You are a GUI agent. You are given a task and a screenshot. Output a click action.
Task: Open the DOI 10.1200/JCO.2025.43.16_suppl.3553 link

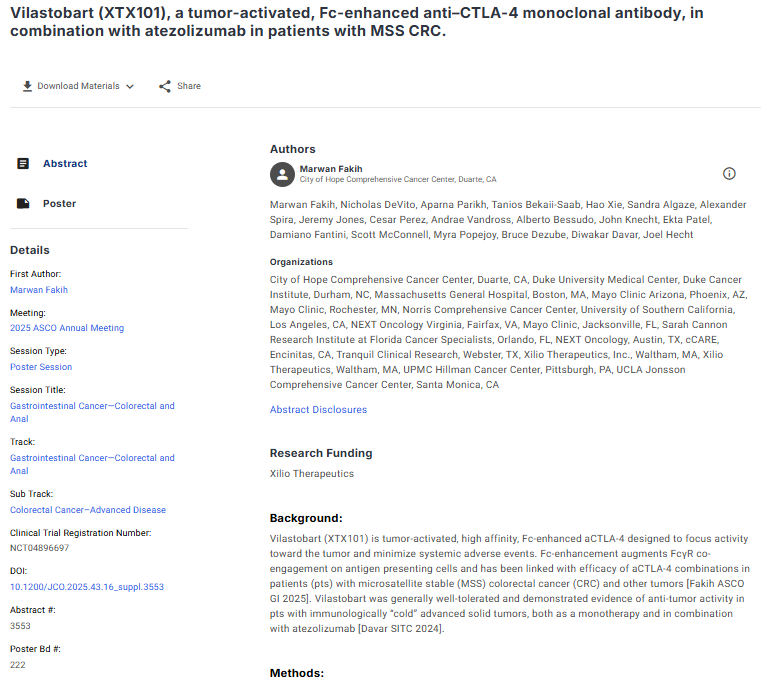[x=86, y=587]
